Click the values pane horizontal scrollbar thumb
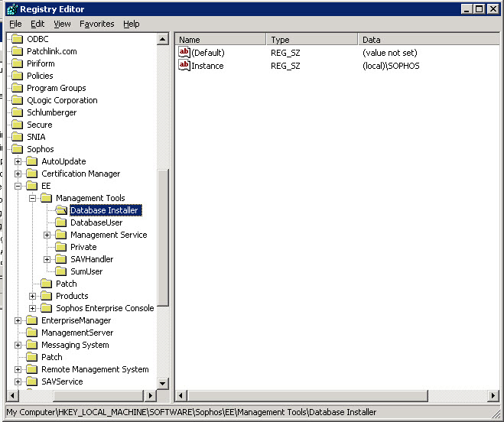 [307, 395]
